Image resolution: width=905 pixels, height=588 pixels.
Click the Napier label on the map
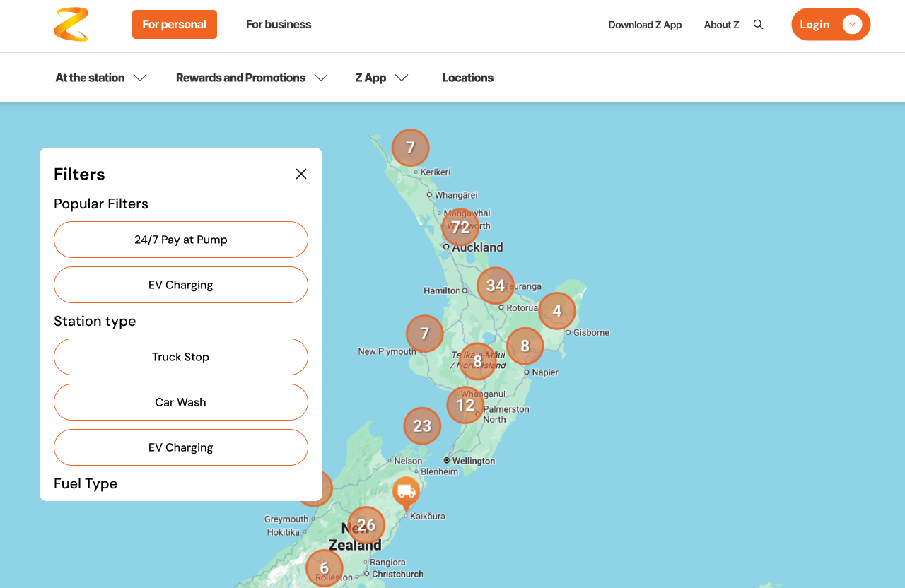545,372
